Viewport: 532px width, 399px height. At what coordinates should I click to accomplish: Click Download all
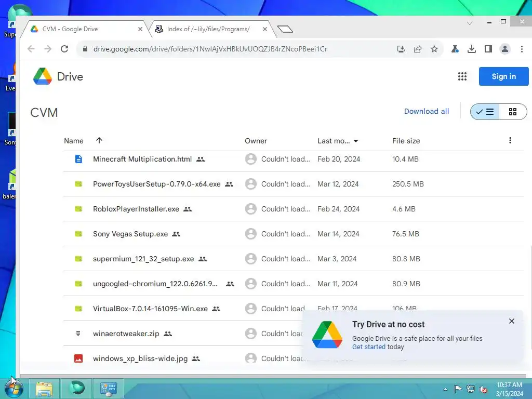coord(426,111)
